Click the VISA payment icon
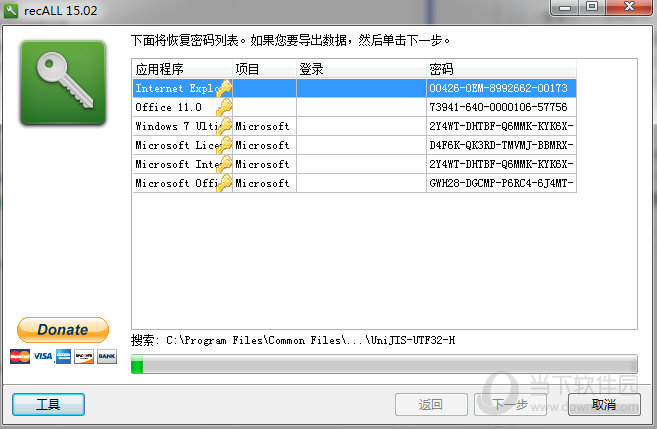Viewport: 657px width, 429px height. point(43,357)
